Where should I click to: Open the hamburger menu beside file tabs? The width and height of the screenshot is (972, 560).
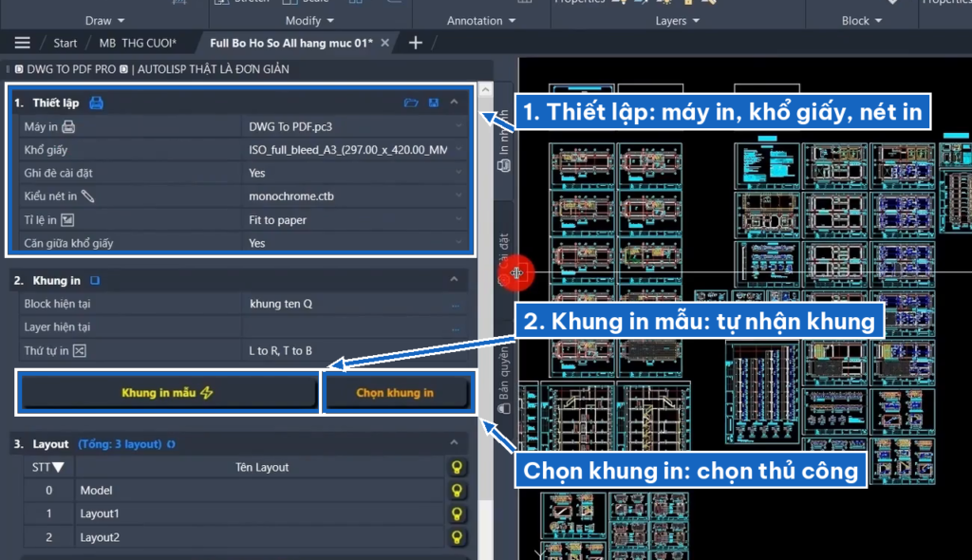point(23,43)
